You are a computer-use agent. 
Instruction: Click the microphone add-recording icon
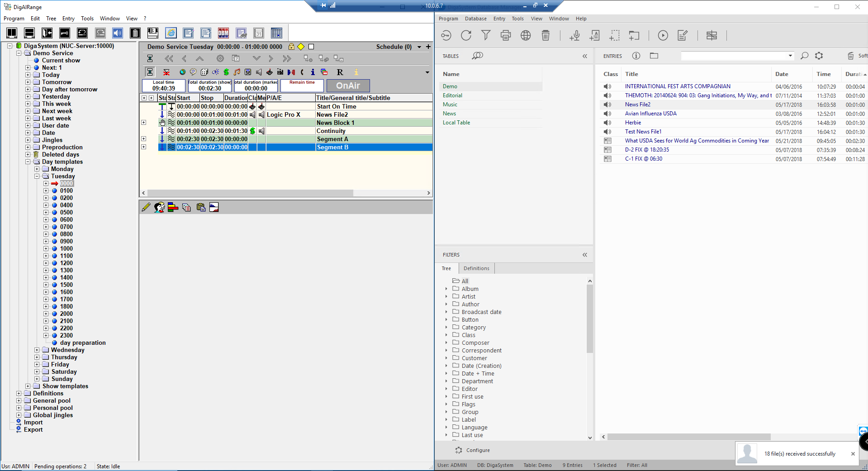pos(574,35)
